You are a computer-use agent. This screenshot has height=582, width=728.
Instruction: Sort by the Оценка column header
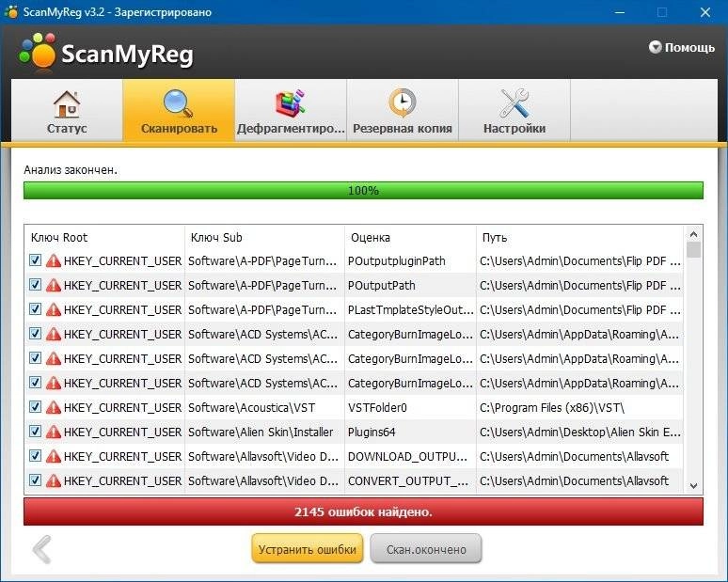[410, 238]
